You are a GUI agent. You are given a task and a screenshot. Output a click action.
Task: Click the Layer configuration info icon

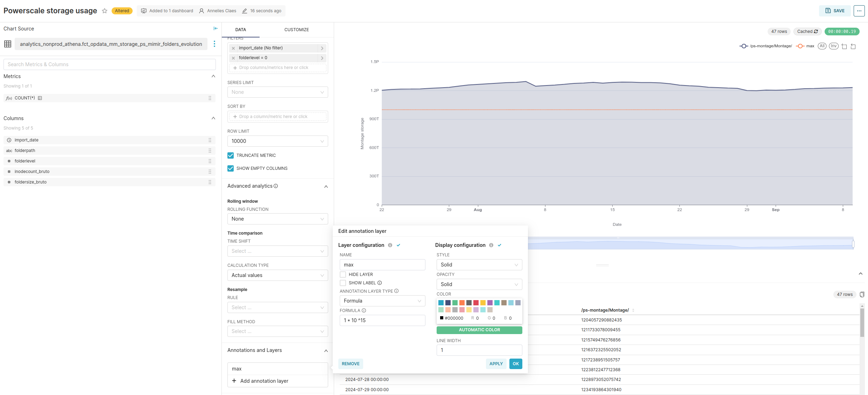(390, 245)
